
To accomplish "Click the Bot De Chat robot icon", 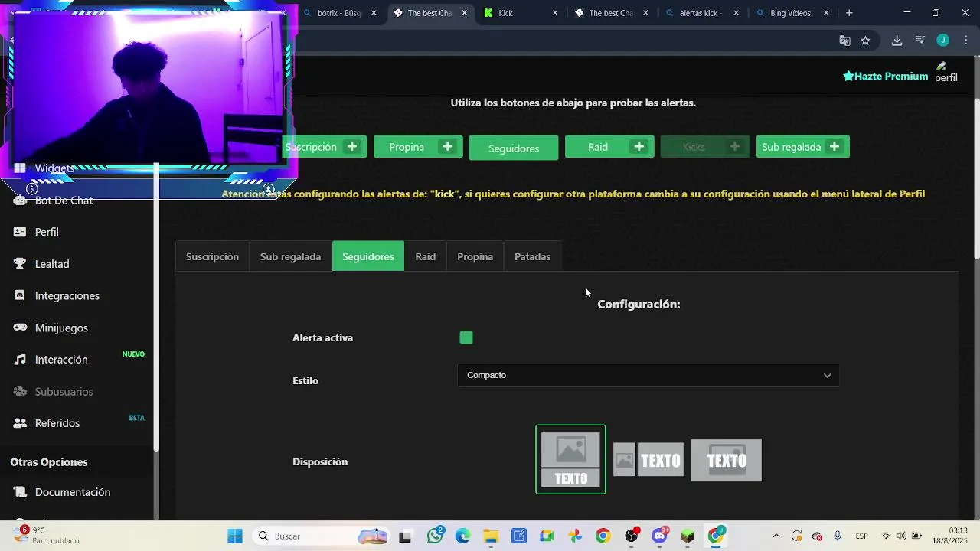I will click(x=20, y=201).
